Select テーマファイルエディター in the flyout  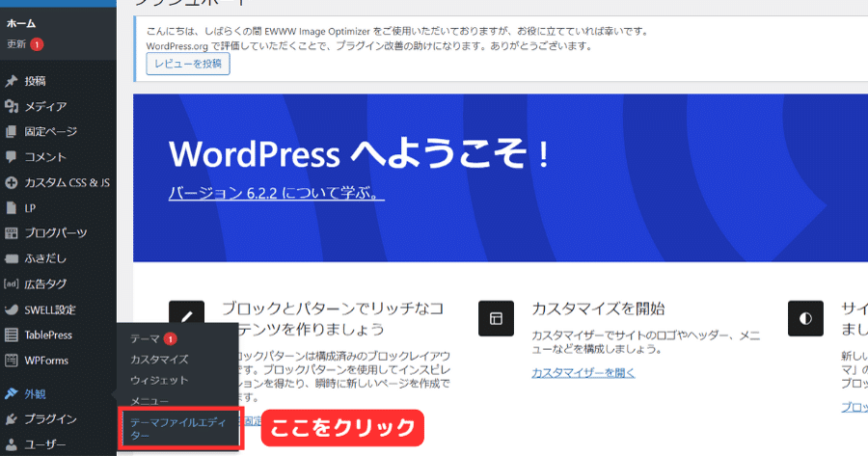point(178,429)
